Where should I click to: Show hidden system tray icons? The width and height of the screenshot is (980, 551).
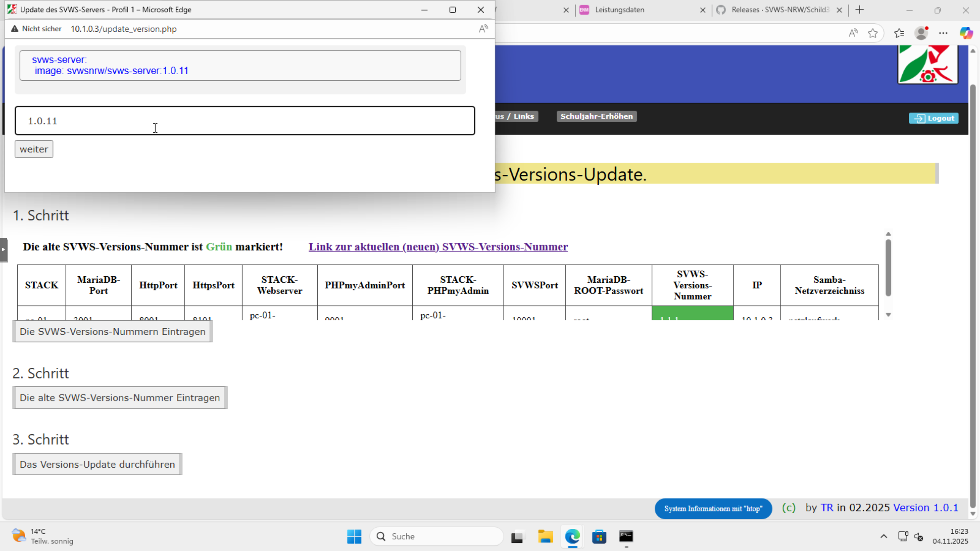884,536
